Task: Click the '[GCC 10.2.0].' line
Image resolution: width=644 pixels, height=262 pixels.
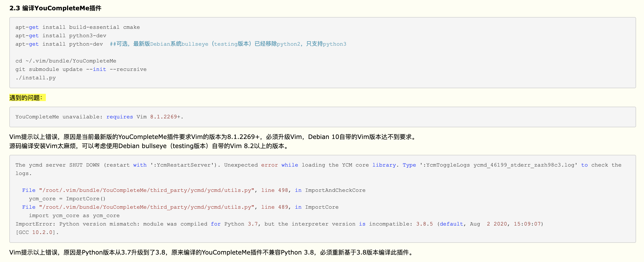Action: point(37,232)
